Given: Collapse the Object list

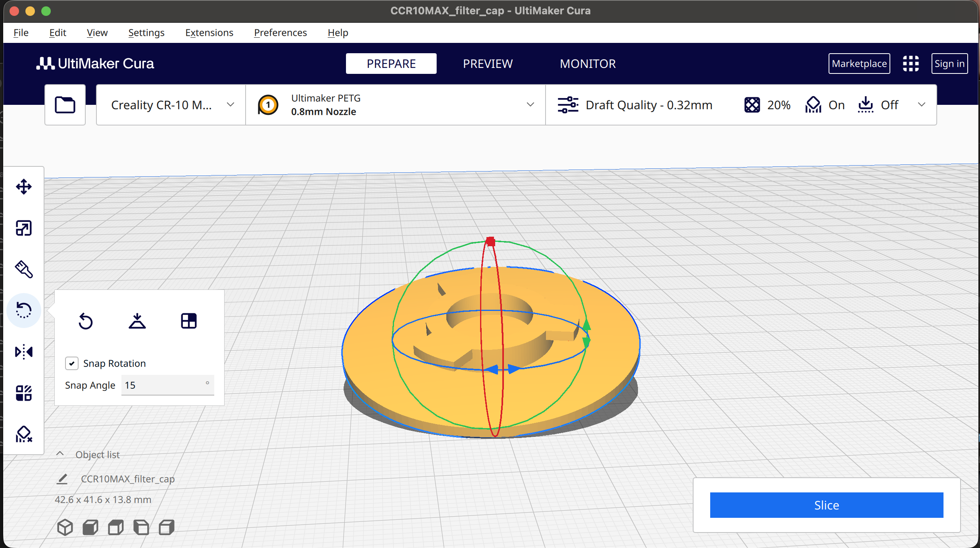Looking at the screenshot, I should tap(60, 454).
